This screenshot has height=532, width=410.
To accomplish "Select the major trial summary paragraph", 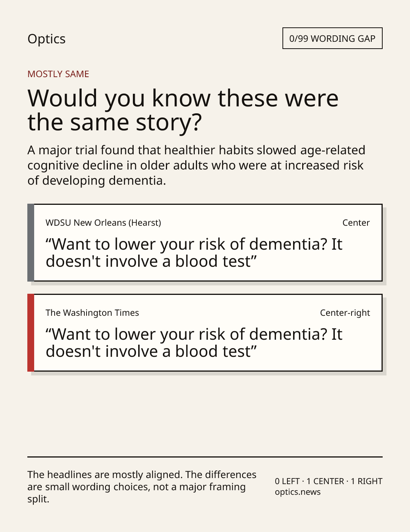I will [196, 165].
